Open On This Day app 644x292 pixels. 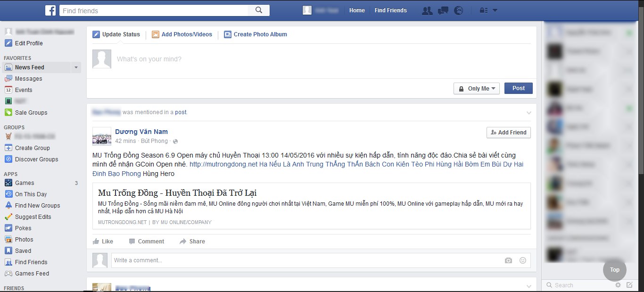[x=31, y=194]
